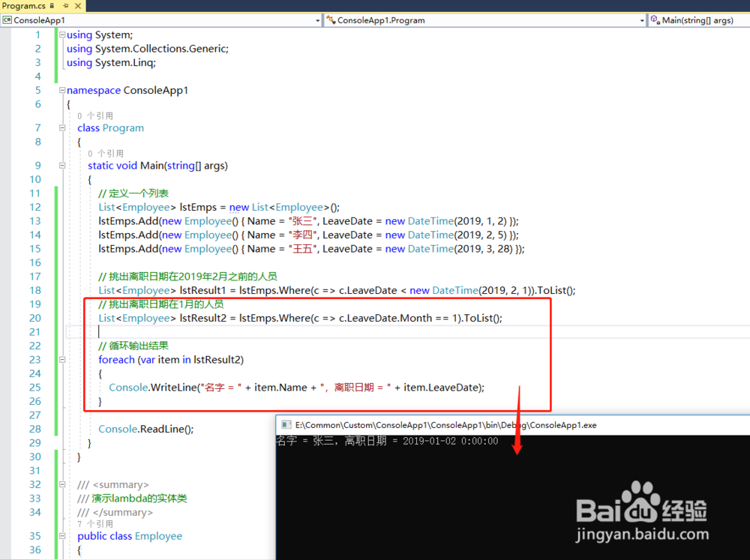The image size is (750, 560).
Task: Open the 7 references link above Employee class
Action: [x=95, y=524]
